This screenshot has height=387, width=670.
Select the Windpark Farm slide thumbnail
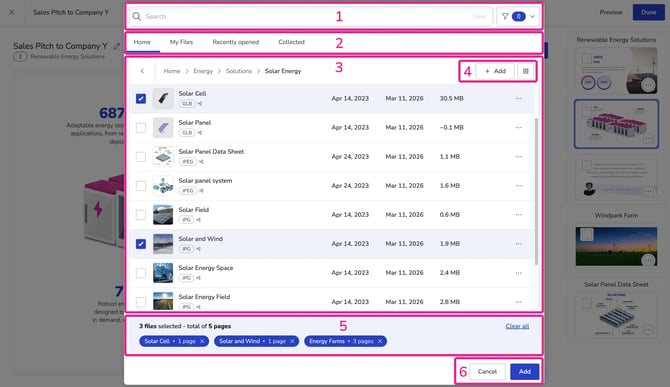(x=616, y=246)
